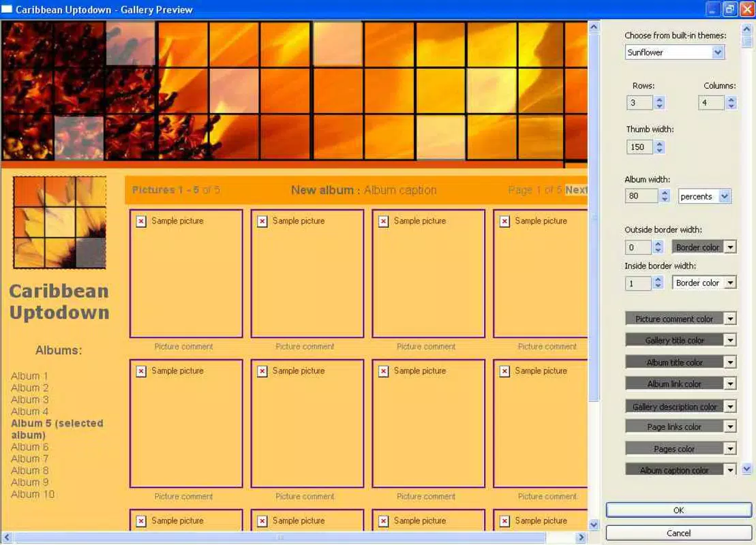Click the preview's vertical scrollbar up arrow
756x545 pixels.
click(594, 27)
